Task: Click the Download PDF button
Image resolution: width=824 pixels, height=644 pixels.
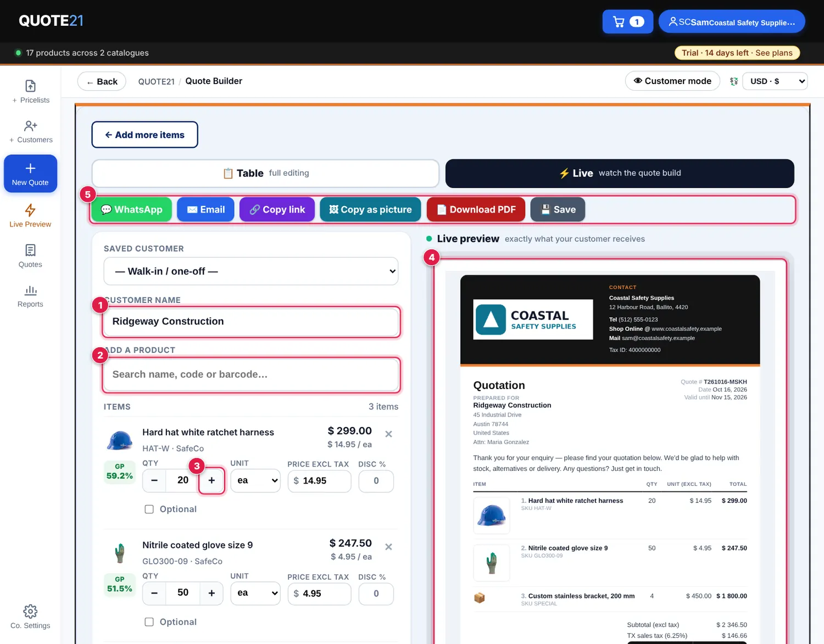Action: pos(476,210)
